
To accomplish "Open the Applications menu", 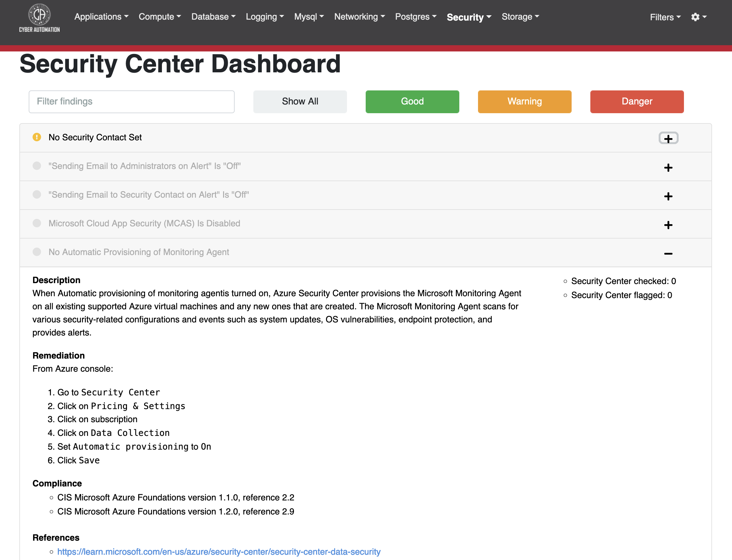I will [x=101, y=17].
